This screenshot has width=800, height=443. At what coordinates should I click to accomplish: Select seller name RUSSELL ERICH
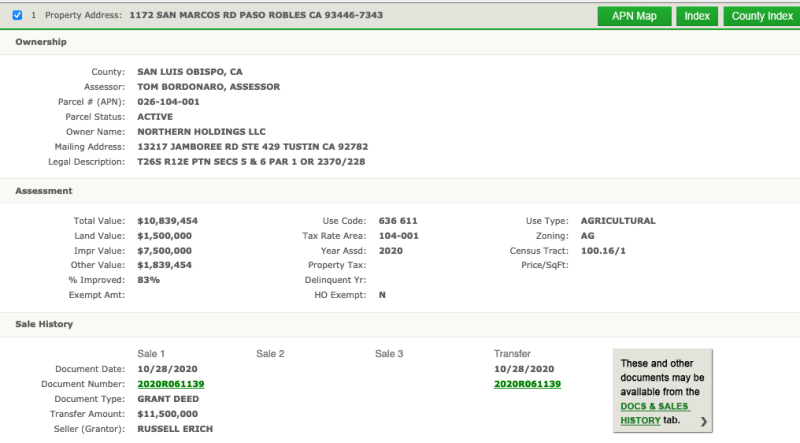point(175,429)
